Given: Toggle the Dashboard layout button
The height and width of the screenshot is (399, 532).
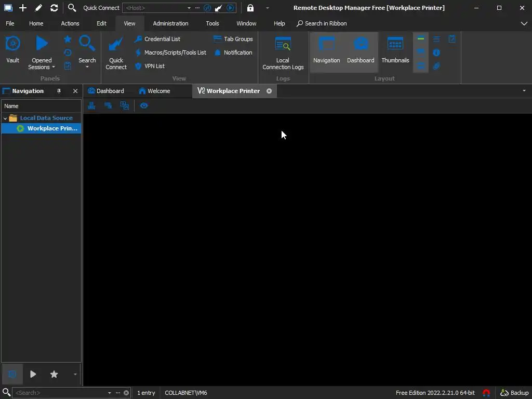Looking at the screenshot, I should tap(361, 52).
